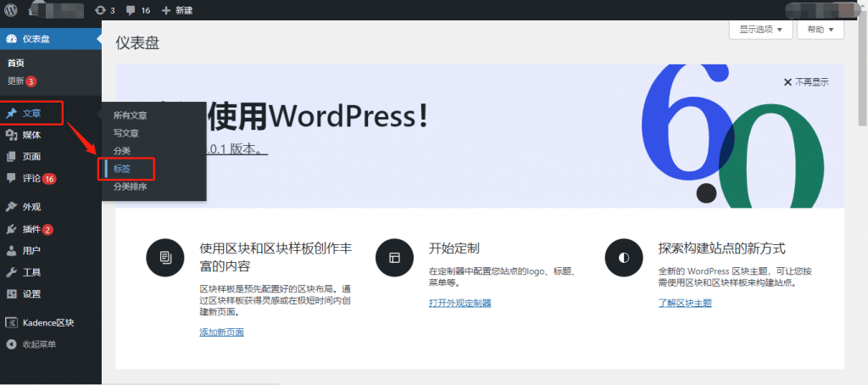Click the 收起菜单 collapse arrow icon
868x385 pixels.
pos(12,344)
